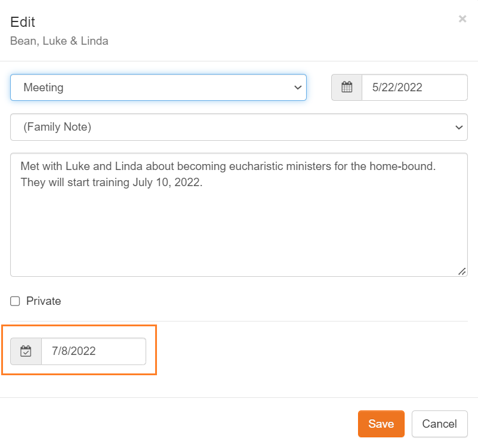
Task: Enable the Private checkbox
Action: [16, 301]
